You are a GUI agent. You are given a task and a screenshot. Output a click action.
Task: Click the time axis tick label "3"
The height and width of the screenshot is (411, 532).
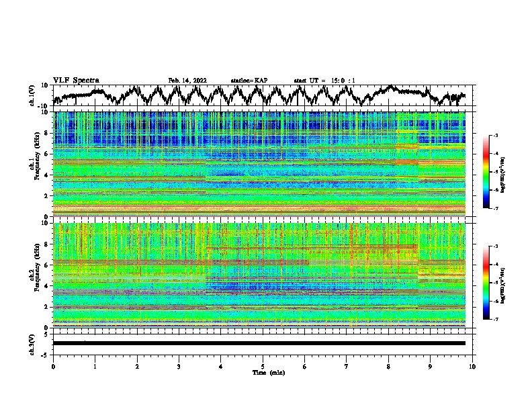point(179,367)
